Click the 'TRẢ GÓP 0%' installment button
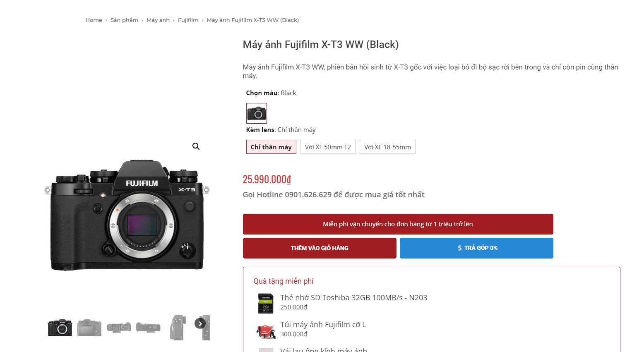Screen dimensions: 644x352 tap(476, 248)
